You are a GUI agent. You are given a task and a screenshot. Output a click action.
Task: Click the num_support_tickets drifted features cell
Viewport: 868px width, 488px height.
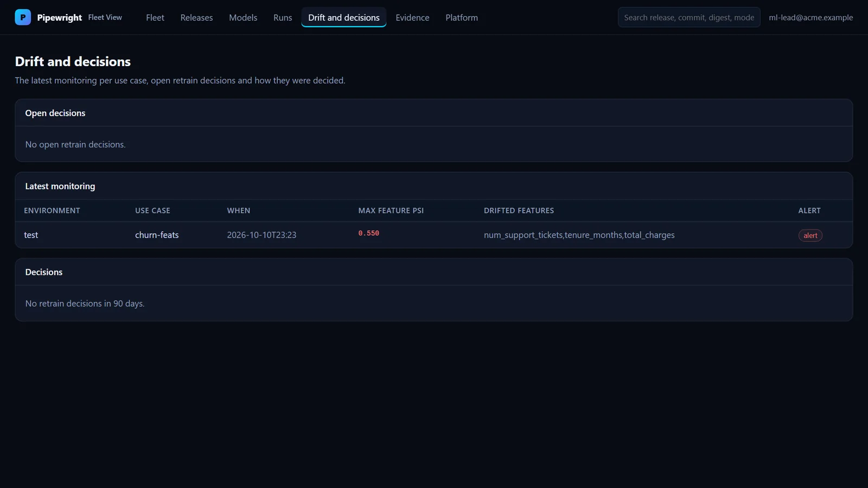click(x=579, y=235)
